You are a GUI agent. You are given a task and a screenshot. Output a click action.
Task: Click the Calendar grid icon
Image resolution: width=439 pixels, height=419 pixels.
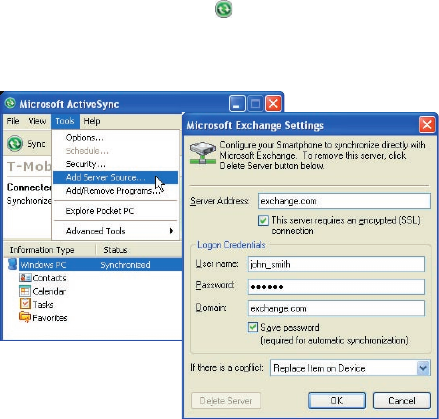point(25,291)
